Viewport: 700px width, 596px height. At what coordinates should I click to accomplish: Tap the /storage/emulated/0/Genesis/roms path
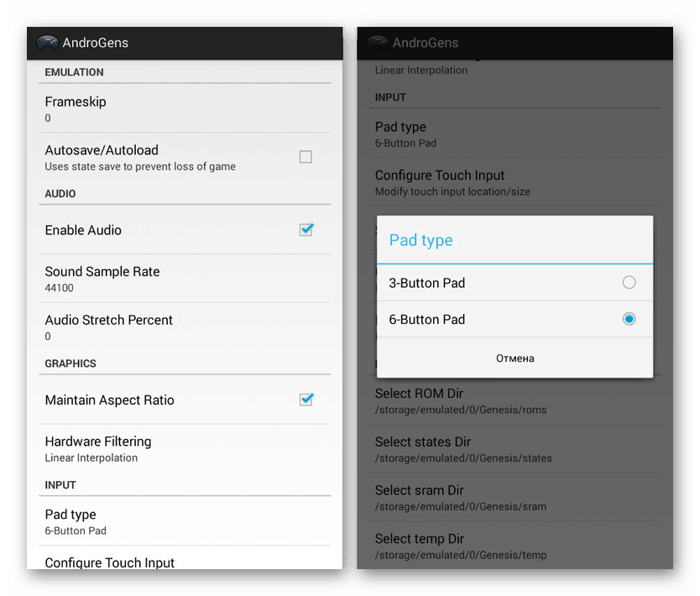pyautogui.click(x=461, y=410)
